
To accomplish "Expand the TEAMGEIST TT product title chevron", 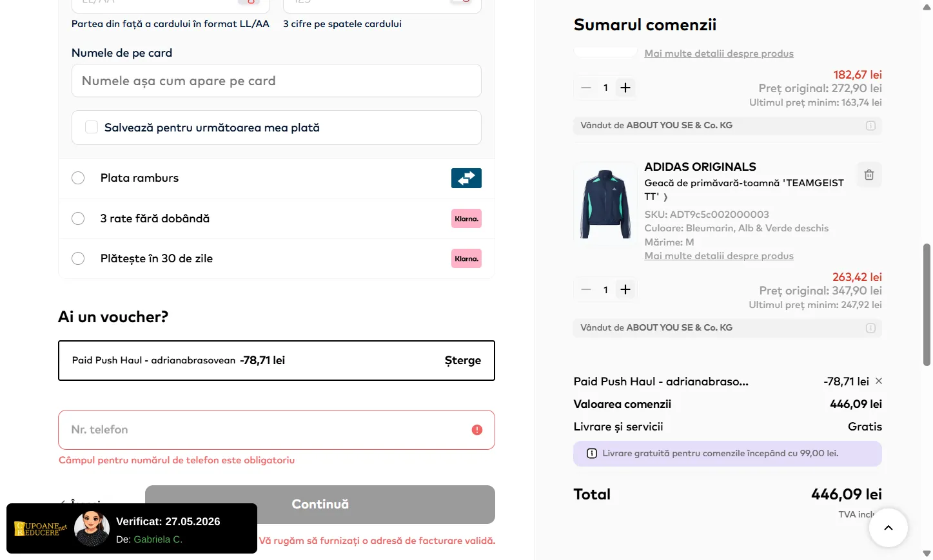I will click(x=665, y=197).
